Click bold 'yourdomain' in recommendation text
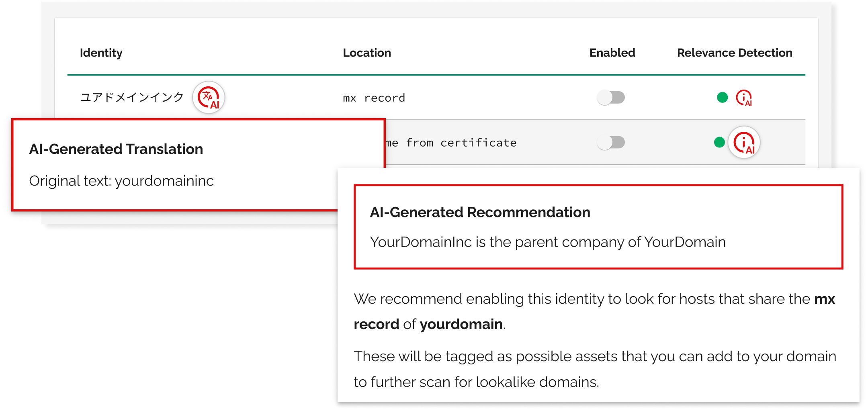The height and width of the screenshot is (411, 868). [x=461, y=324]
